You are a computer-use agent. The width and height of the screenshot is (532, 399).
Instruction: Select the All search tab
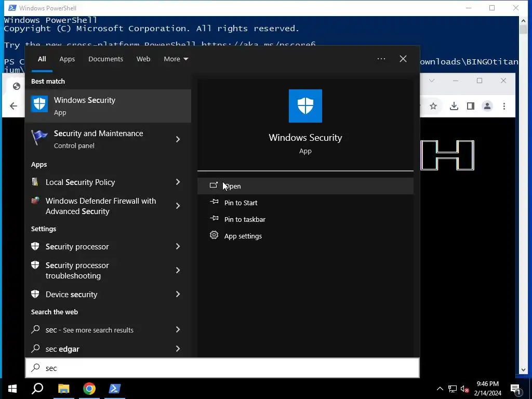(42, 59)
